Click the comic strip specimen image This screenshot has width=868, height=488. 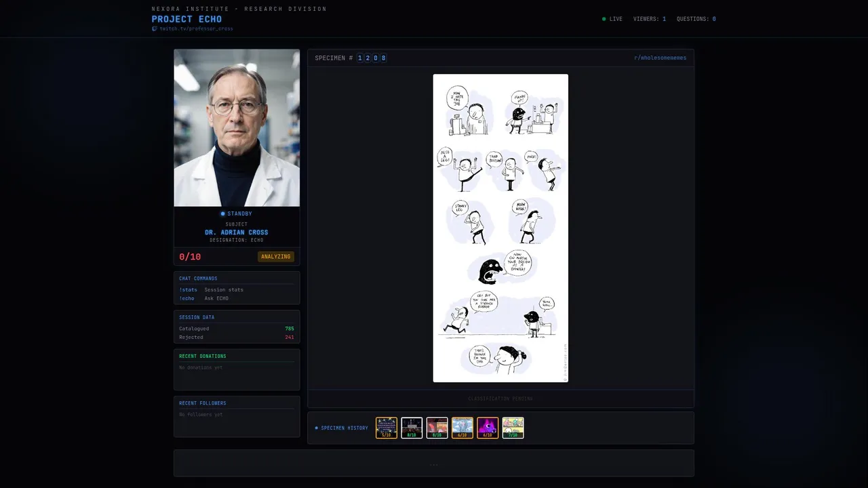click(500, 228)
